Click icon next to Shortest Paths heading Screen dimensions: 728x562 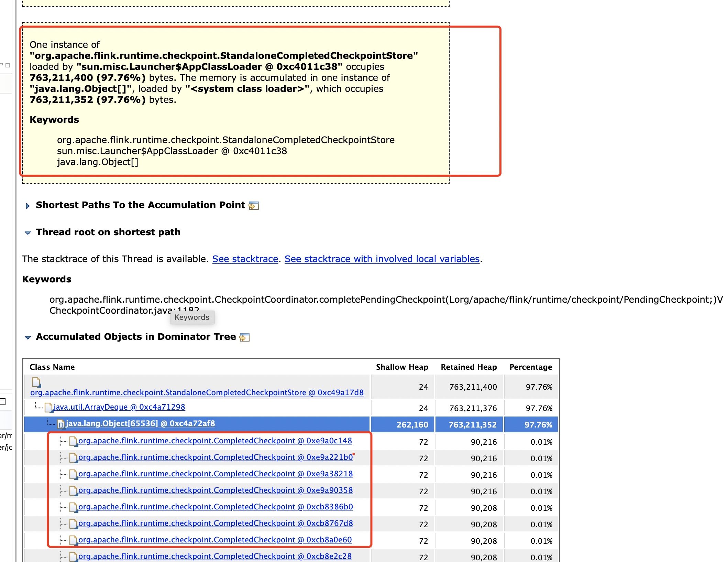pyautogui.click(x=254, y=206)
